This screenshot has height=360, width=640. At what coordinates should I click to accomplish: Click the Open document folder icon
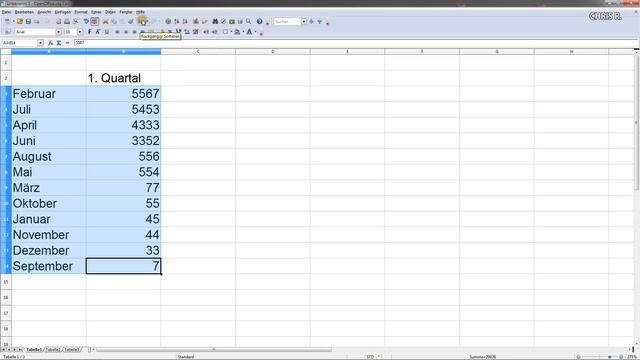point(20,21)
